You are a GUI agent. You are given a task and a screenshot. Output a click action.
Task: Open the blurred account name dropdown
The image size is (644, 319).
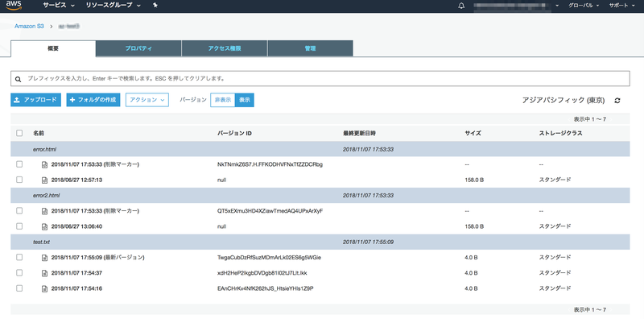point(517,6)
